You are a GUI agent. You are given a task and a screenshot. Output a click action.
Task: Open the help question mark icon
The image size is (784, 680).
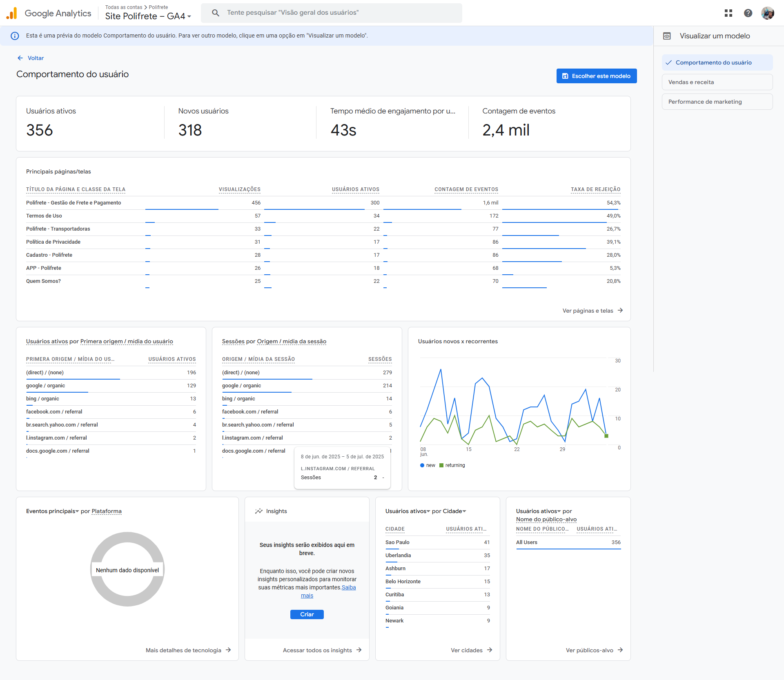point(748,13)
